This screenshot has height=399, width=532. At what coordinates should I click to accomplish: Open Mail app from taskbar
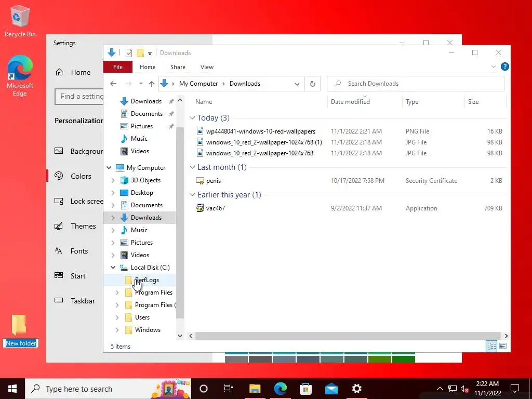coord(331,389)
